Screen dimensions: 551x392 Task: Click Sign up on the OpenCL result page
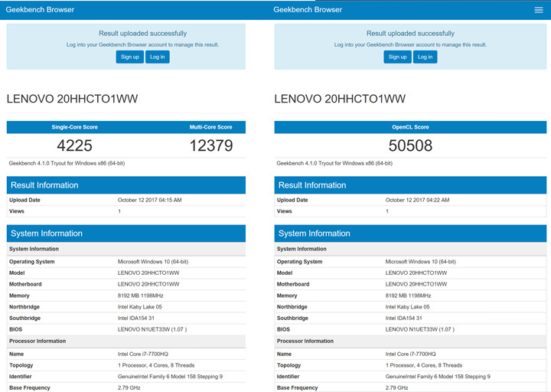click(398, 57)
